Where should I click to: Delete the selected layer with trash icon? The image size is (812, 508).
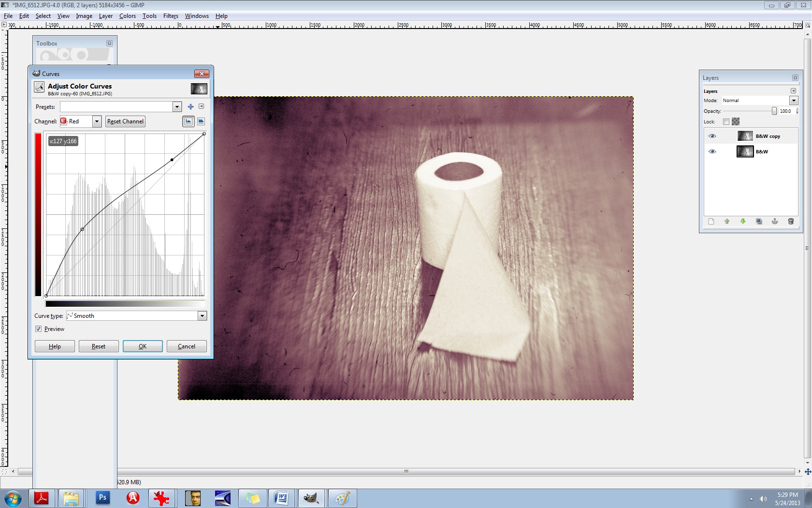click(791, 222)
